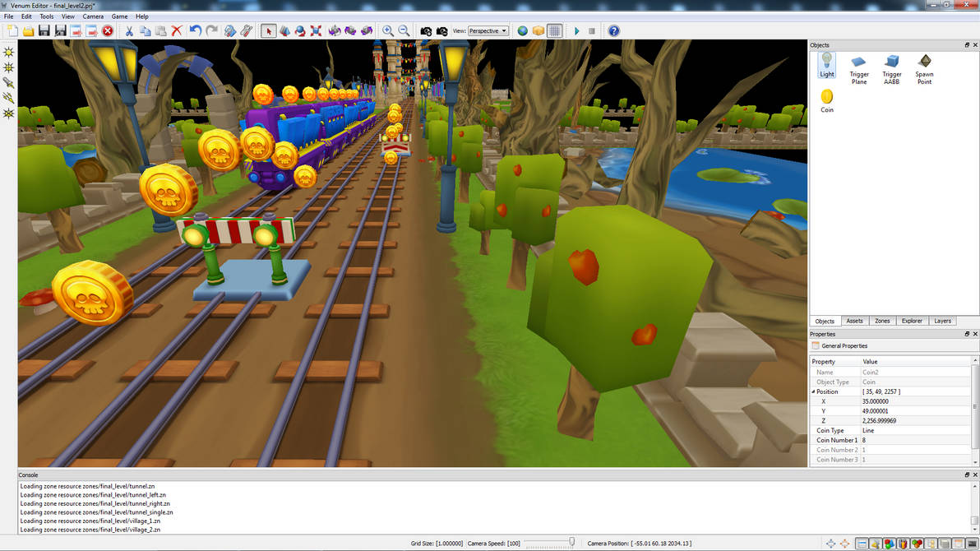The height and width of the screenshot is (551, 980).
Task: Cut the selected object with scissors
Action: pos(129,30)
